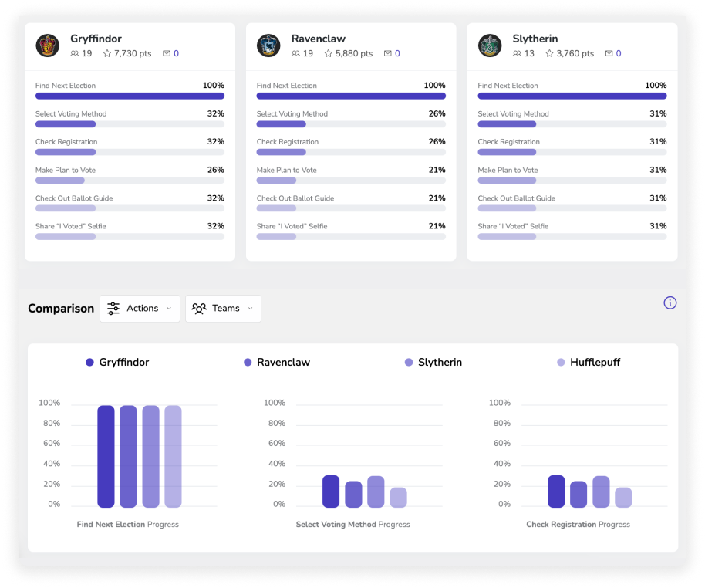Click Slytherin's envelope messages icon
Image resolution: width=705 pixels, height=588 pixels.
pyautogui.click(x=609, y=53)
